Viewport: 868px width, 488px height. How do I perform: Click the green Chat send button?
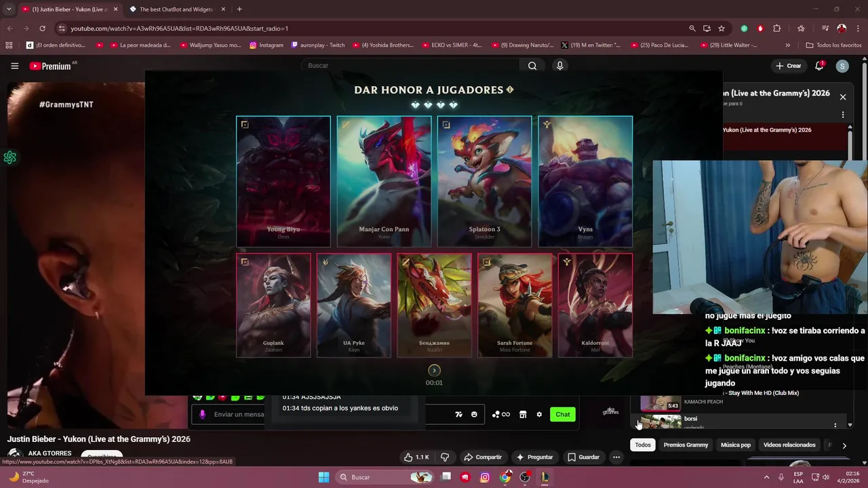click(x=563, y=414)
